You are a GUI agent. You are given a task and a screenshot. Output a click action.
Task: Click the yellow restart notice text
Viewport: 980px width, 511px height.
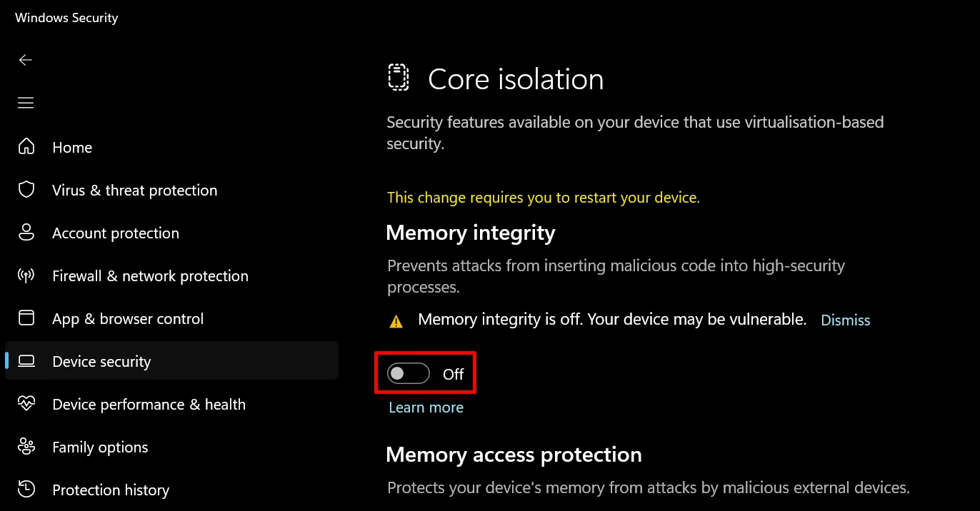pyautogui.click(x=544, y=198)
